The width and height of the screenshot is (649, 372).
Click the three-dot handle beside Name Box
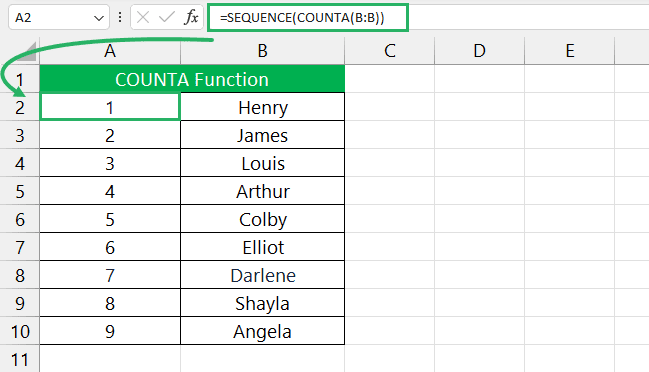[120, 17]
